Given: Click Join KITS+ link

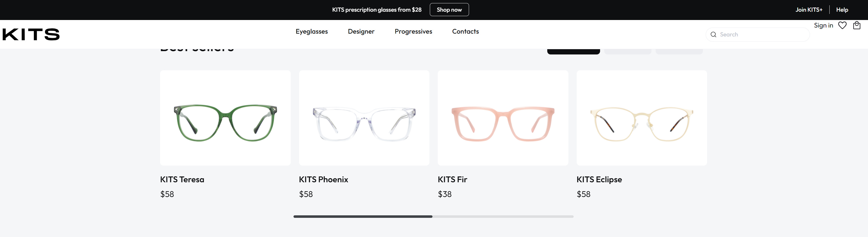Looking at the screenshot, I should (809, 10).
